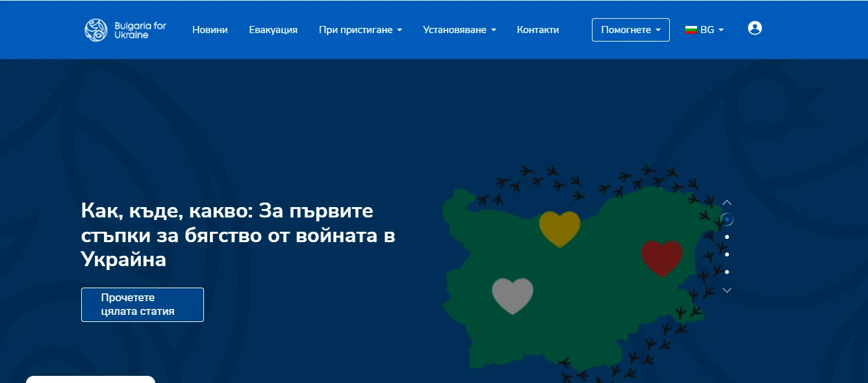Go to next slide with down chevron
The image size is (868, 383).
point(727,290)
